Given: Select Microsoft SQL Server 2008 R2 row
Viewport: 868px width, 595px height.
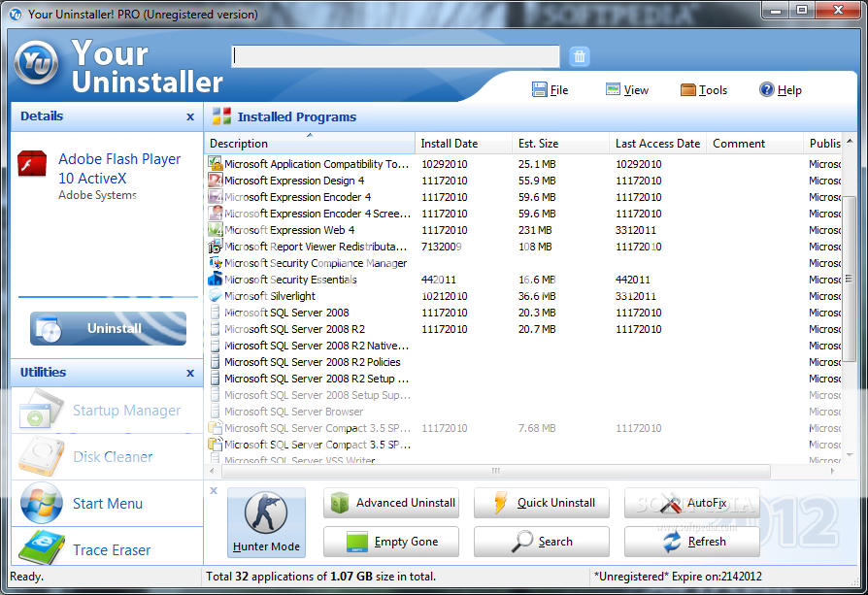Looking at the screenshot, I should point(523,329).
